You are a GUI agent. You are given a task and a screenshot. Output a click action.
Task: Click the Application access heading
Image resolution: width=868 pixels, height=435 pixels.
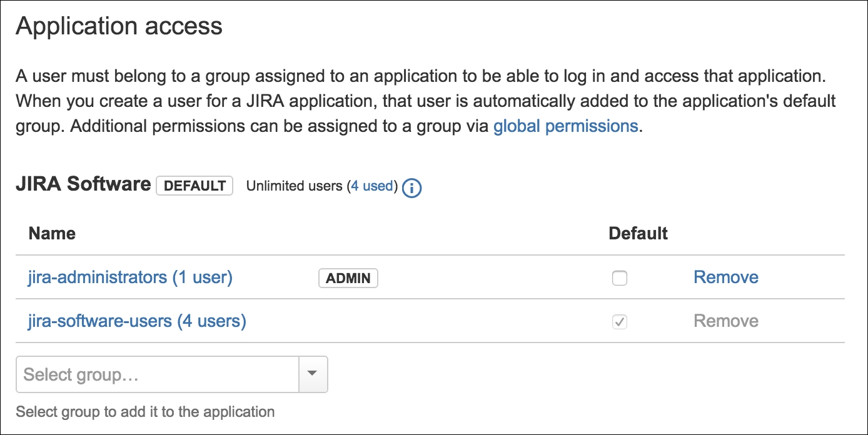pos(119,26)
